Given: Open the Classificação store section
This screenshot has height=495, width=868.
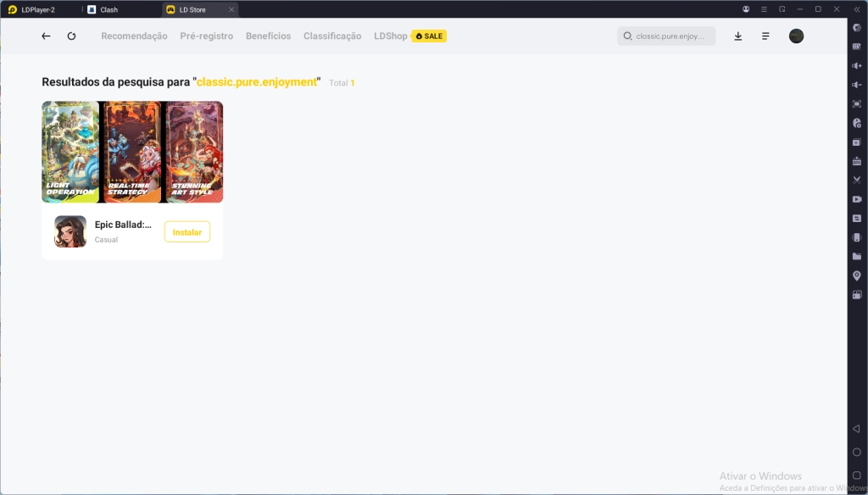Looking at the screenshot, I should pyautogui.click(x=332, y=36).
